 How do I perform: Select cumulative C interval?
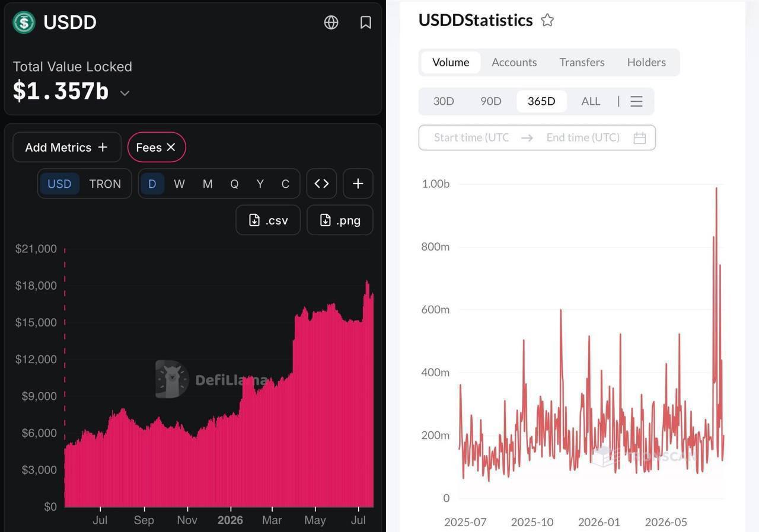tap(285, 184)
